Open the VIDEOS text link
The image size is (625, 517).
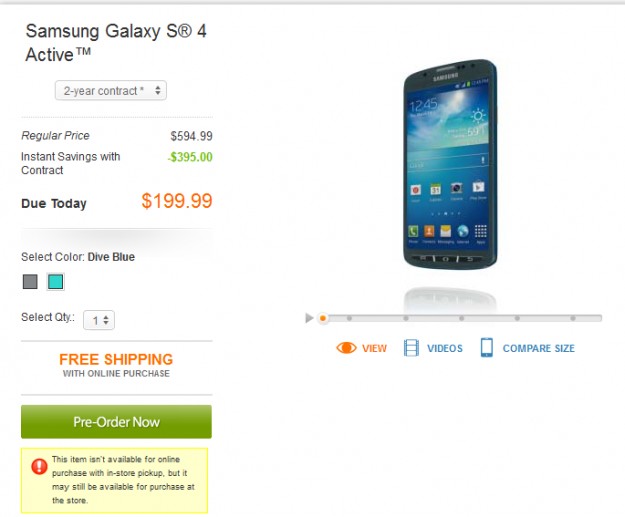click(445, 349)
